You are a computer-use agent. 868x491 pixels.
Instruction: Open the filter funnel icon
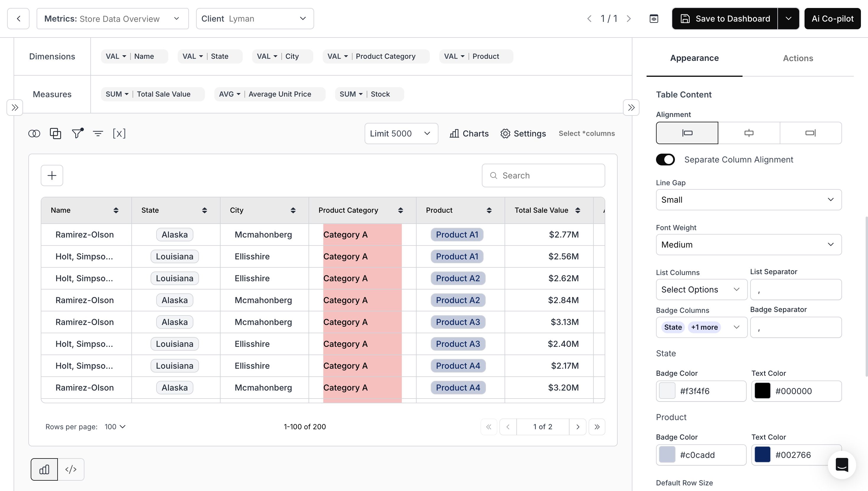pyautogui.click(x=77, y=133)
